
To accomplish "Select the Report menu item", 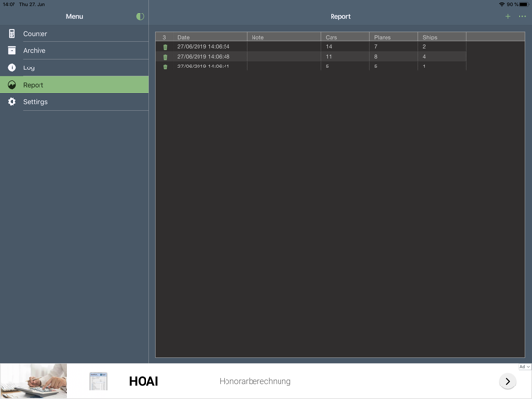I will pyautogui.click(x=74, y=85).
